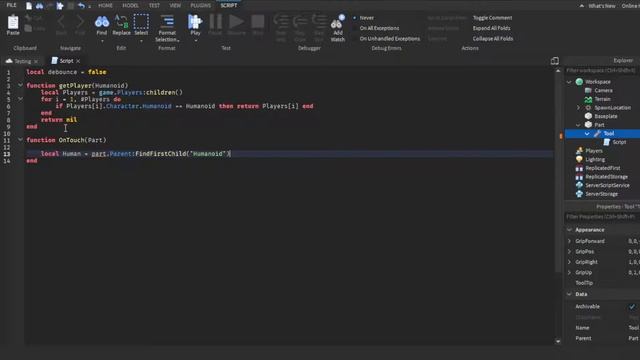This screenshot has height=360, width=640.
Task: Click the Format Selection icon
Action: 167,22
